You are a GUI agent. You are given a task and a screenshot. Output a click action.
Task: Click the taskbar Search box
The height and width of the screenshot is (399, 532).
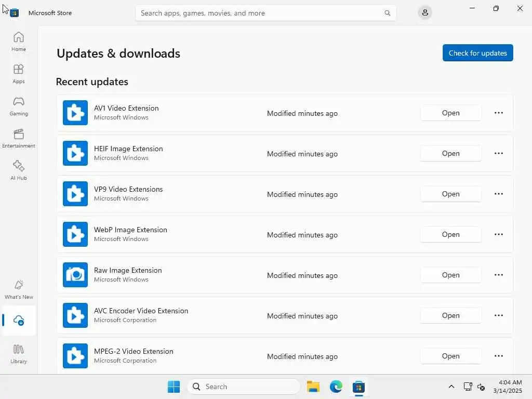coord(244,387)
